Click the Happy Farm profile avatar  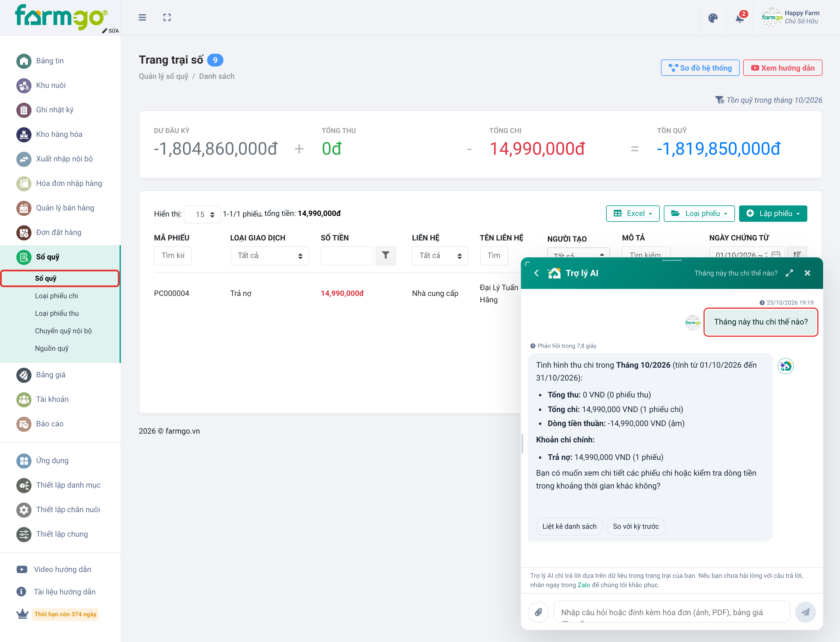point(772,18)
